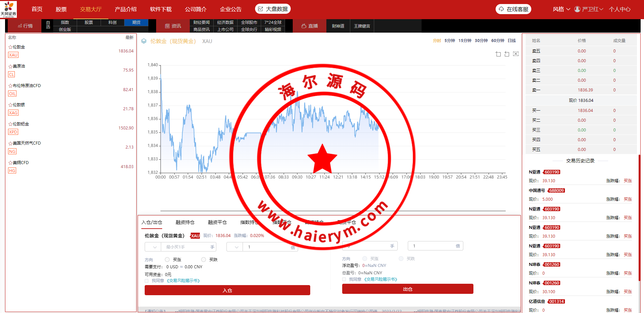Favorite 美原油 using its star icon
Viewport: 644px width, 313px height.
point(10,67)
